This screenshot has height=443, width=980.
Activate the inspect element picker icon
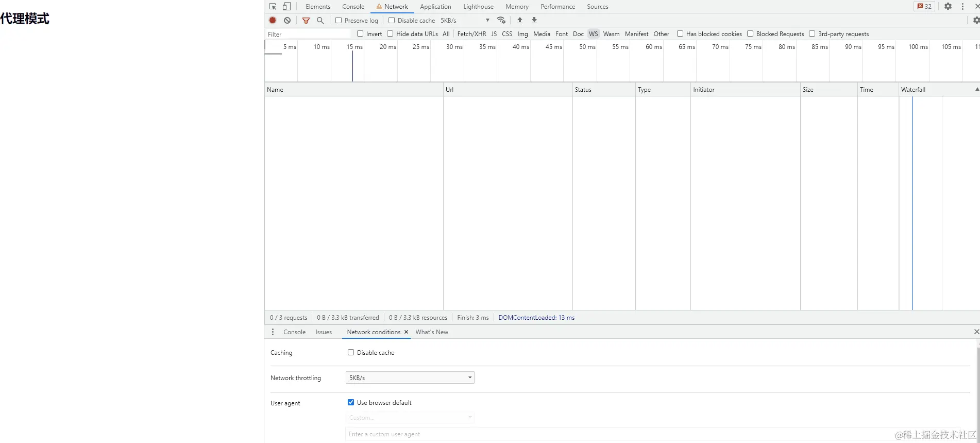tap(273, 7)
